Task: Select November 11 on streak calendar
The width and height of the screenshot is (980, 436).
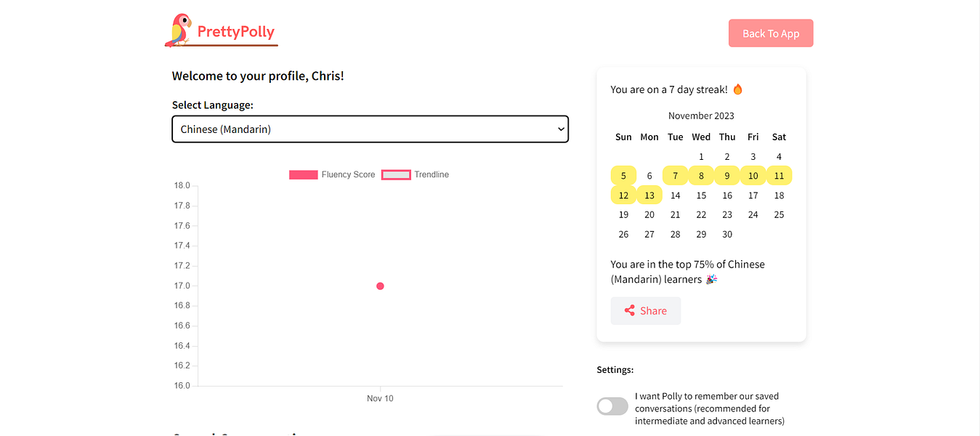Action: [x=779, y=176]
